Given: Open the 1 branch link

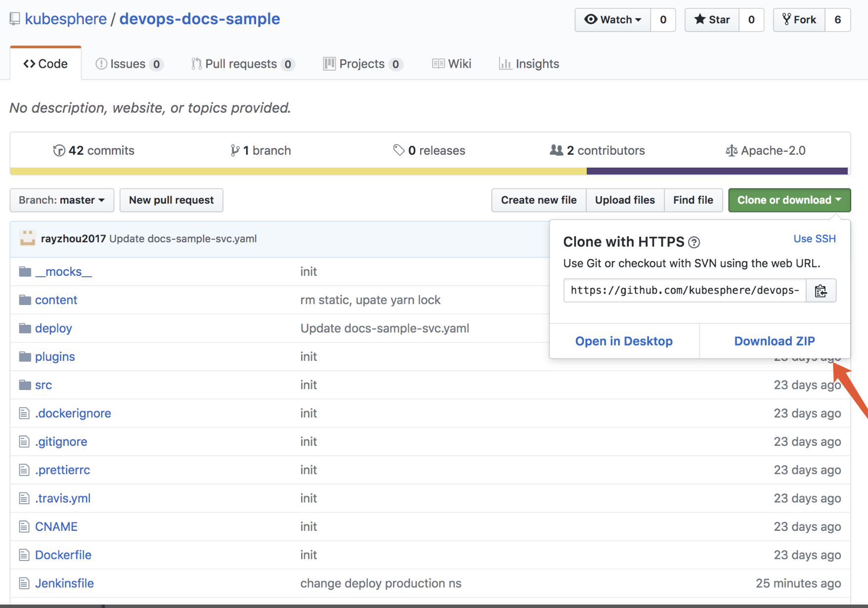Looking at the screenshot, I should click(261, 150).
